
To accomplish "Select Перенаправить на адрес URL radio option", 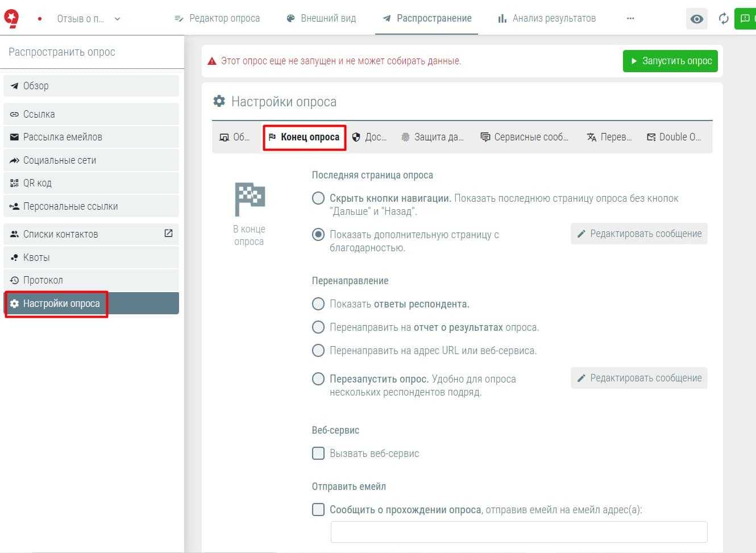I will click(318, 350).
